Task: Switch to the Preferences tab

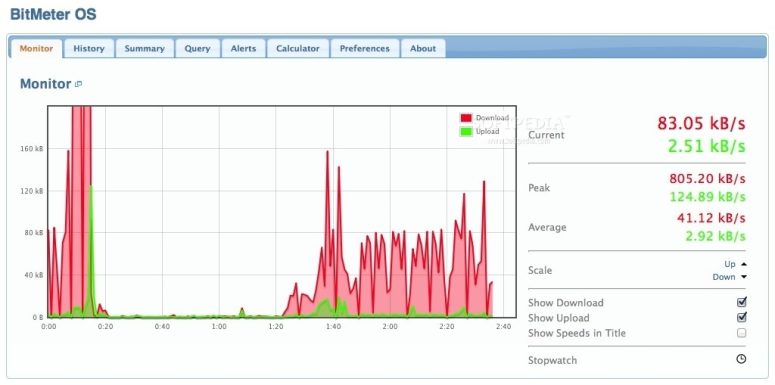Action: click(x=365, y=48)
